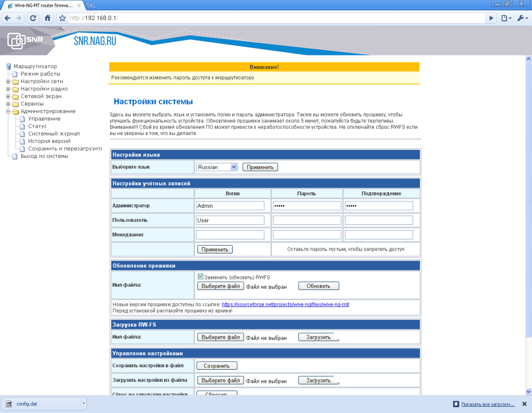Expand the Настройки радио folder

(x=8, y=89)
